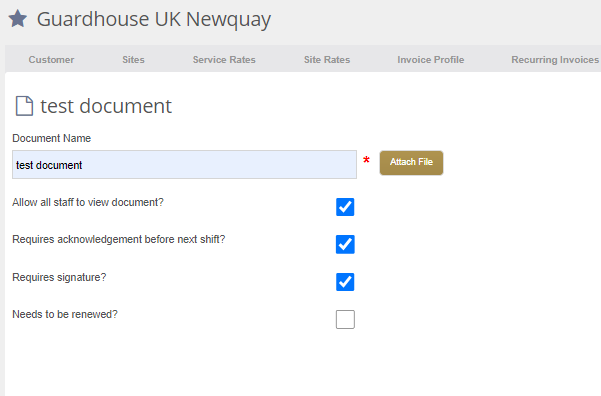This screenshot has width=601, height=396.
Task: Click the red required asterisk marker
Action: [366, 160]
